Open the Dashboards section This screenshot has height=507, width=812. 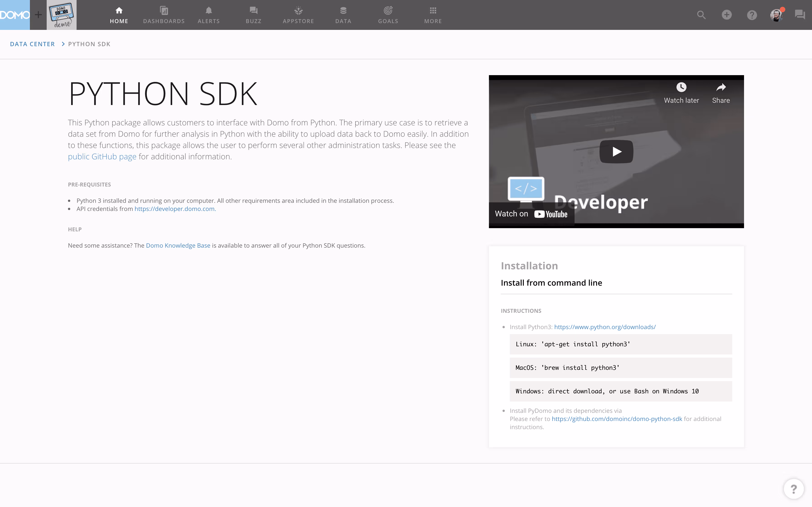point(164,15)
